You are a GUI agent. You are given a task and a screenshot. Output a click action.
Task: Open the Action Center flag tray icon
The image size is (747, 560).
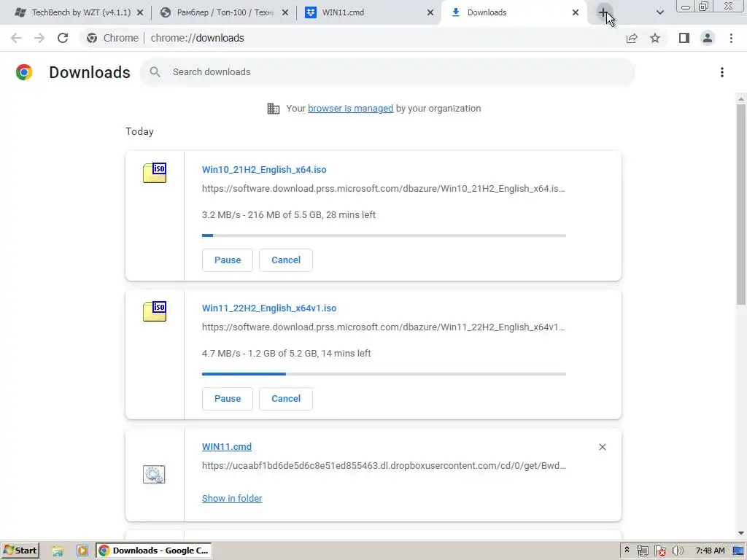(659, 551)
